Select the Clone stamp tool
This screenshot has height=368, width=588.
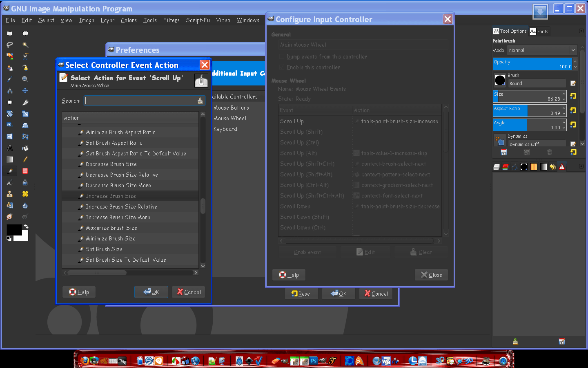click(10, 194)
